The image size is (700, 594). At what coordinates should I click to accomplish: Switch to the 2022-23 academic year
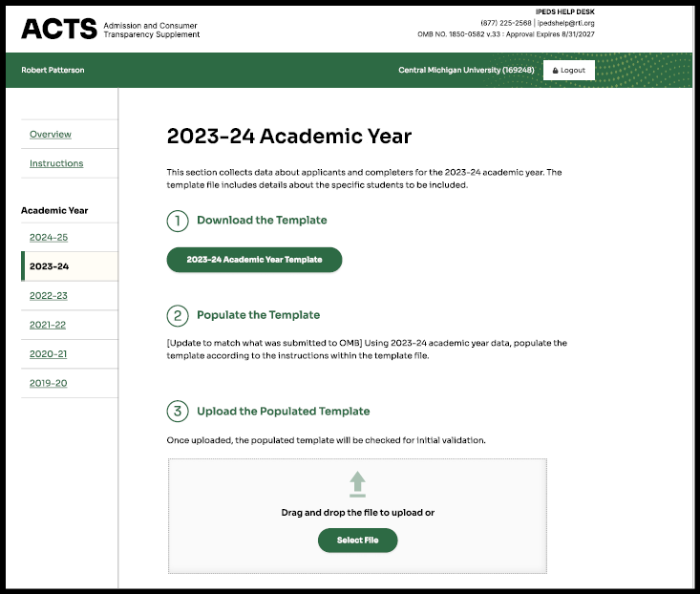49,296
